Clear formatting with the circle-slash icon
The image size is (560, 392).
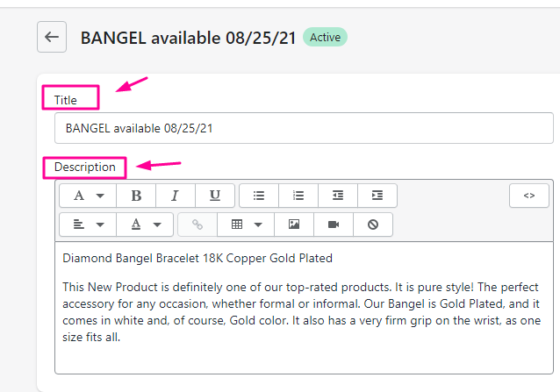(x=373, y=225)
